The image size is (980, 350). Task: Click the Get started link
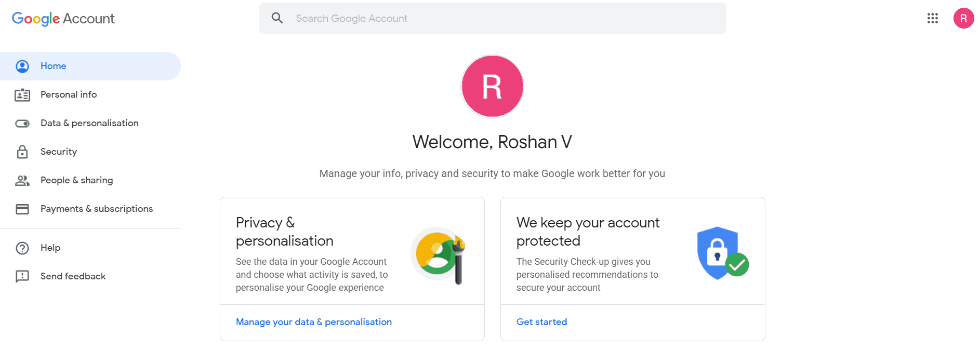(x=541, y=322)
